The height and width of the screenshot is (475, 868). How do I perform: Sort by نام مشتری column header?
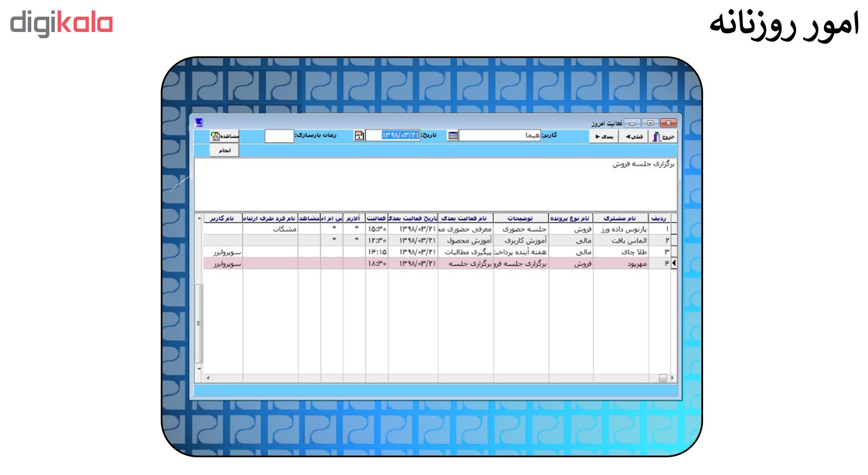coord(620,218)
